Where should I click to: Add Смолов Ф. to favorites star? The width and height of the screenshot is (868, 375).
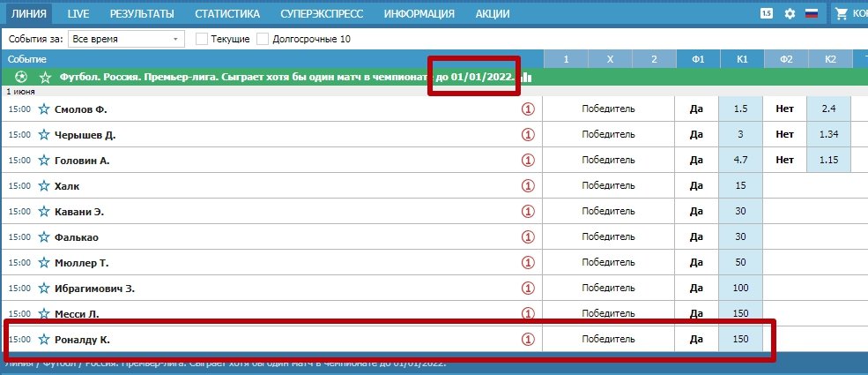coord(44,109)
